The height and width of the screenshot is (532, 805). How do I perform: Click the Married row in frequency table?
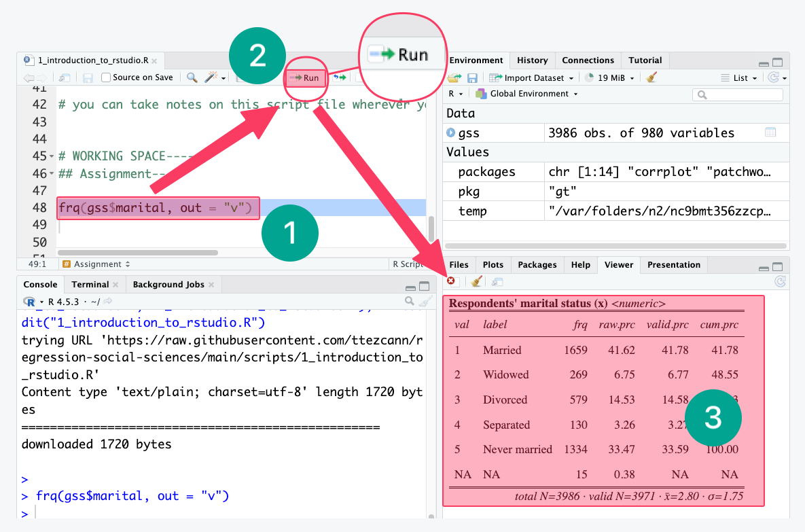(596, 350)
